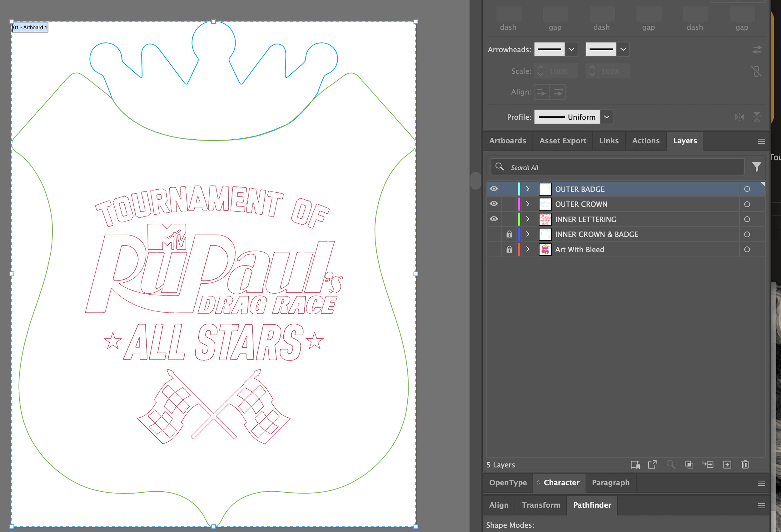The width and height of the screenshot is (781, 532).
Task: Click the OUTER BADGE layer thumbnail
Action: click(x=545, y=189)
